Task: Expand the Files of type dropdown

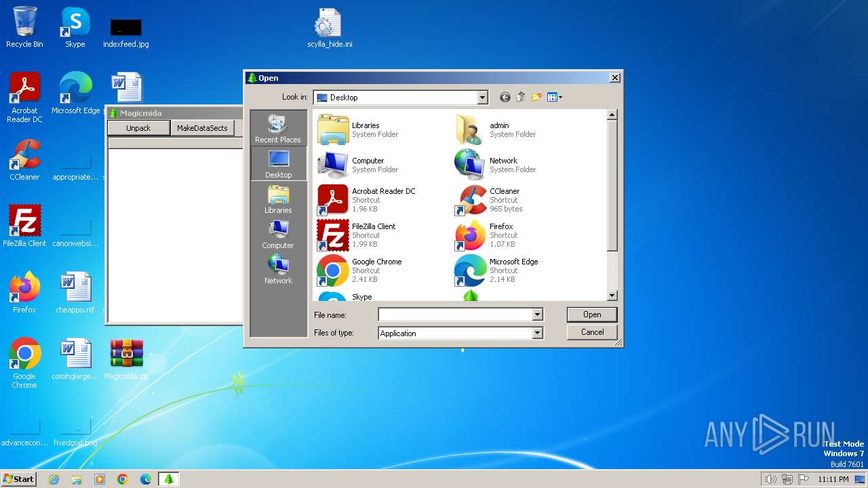Action: tap(537, 333)
